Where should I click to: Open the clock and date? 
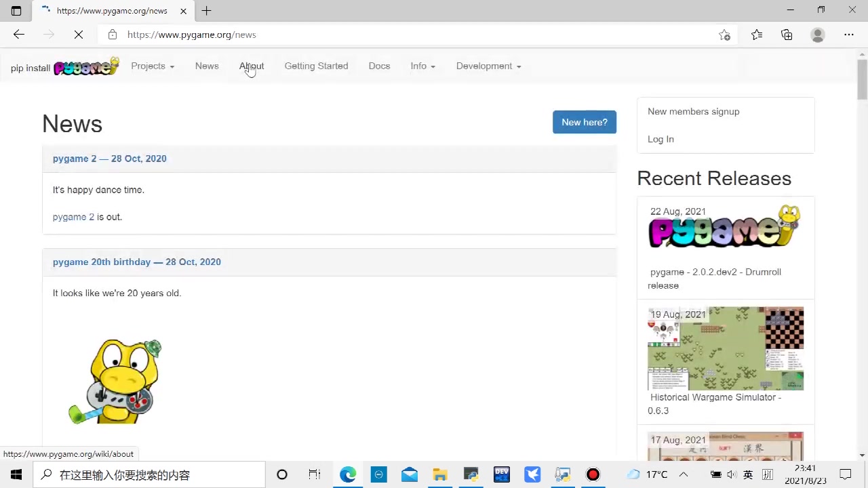point(805,474)
